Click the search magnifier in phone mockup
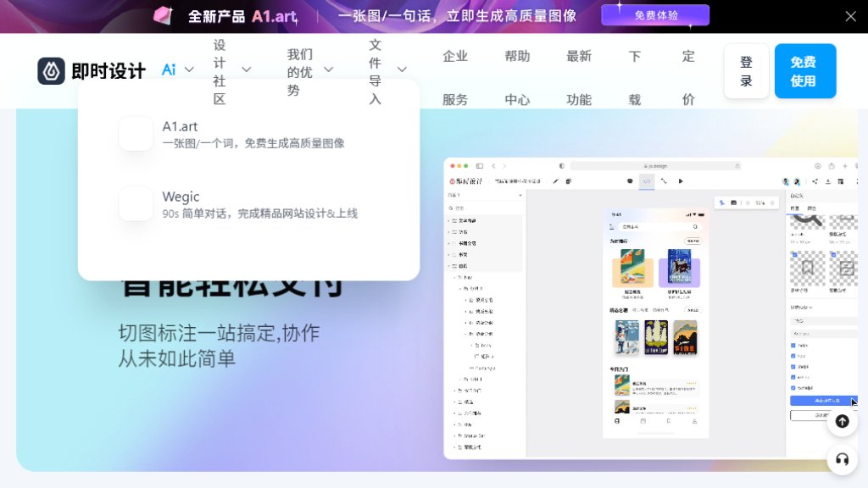 (695, 227)
